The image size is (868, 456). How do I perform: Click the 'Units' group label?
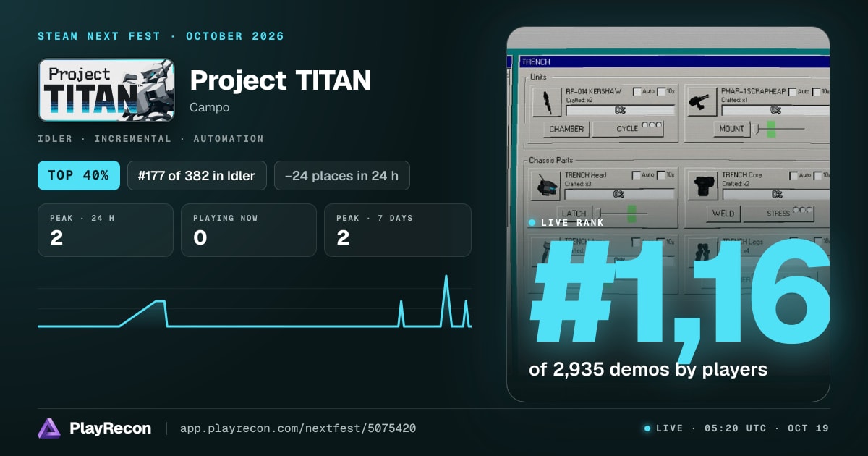538,76
